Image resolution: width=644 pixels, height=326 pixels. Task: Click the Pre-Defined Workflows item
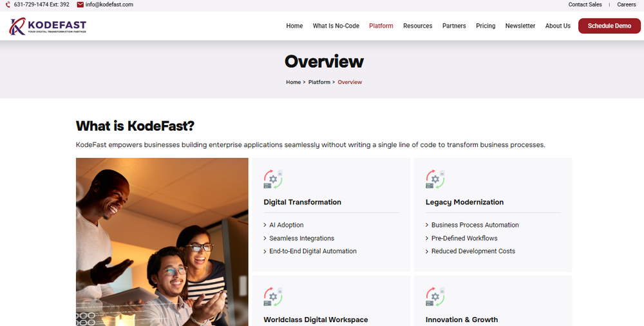click(x=464, y=238)
